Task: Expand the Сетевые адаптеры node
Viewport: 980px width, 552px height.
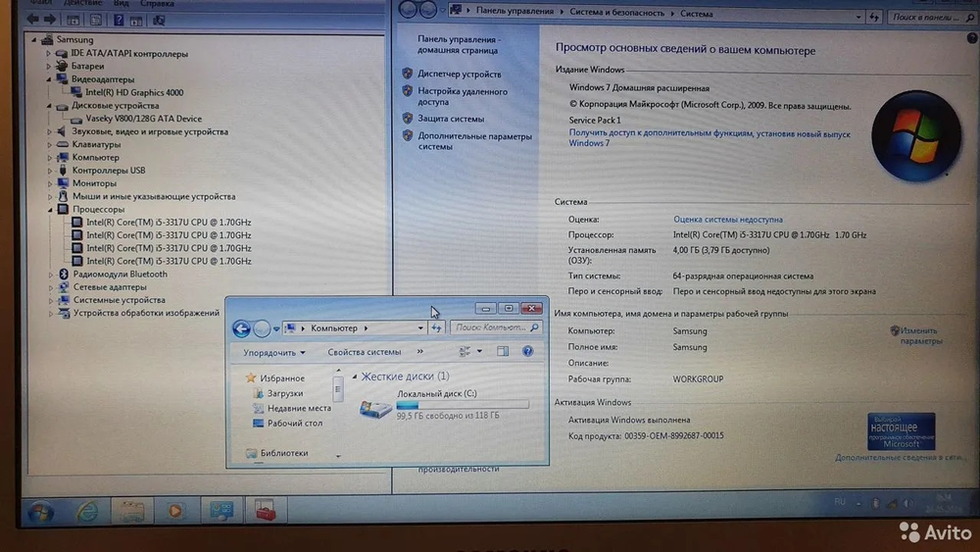Action: click(51, 287)
